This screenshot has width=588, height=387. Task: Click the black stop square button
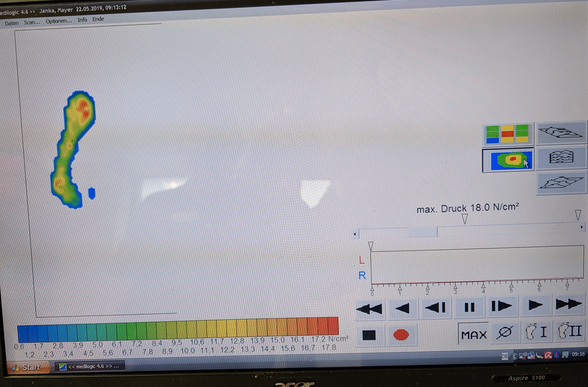click(x=369, y=335)
